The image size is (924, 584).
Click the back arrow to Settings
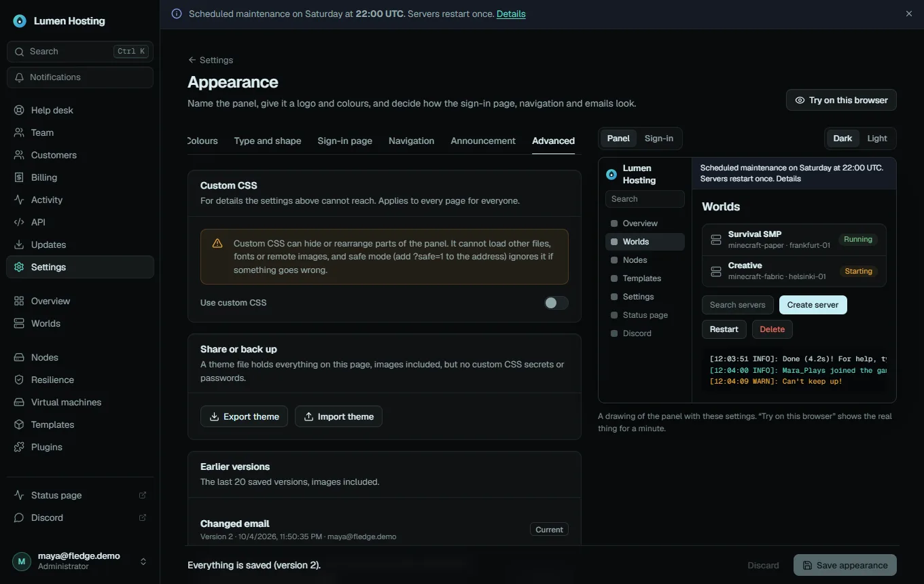[x=211, y=60]
